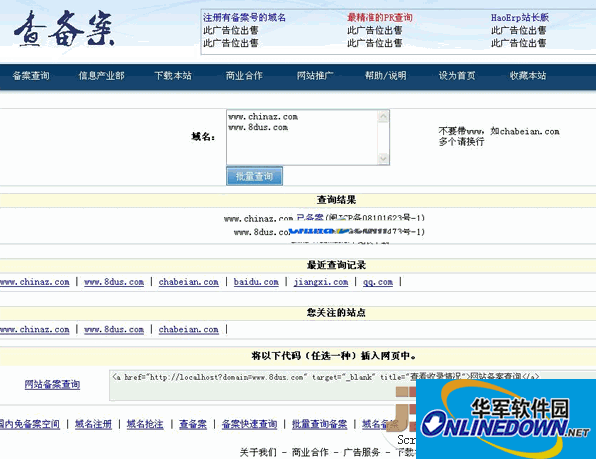The width and height of the screenshot is (596, 459).
Task: Click 设为首页 in the nav bar
Action: pyautogui.click(x=457, y=76)
